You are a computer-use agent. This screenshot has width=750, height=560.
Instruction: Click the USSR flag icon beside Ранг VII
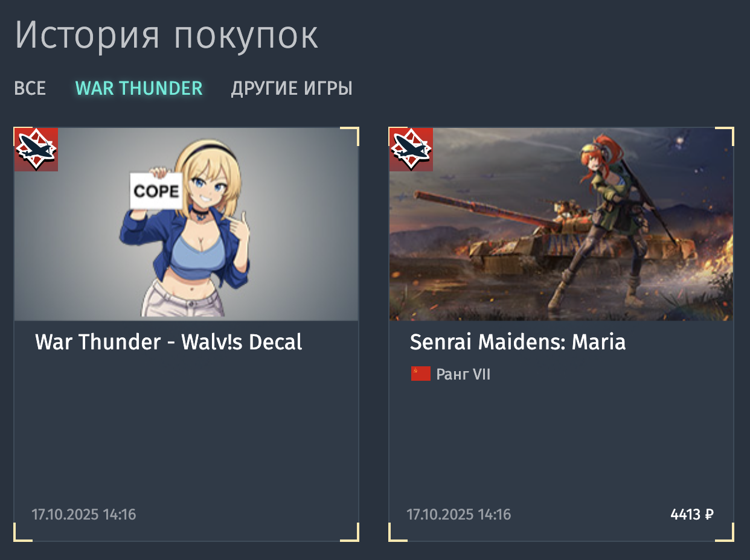(421, 374)
